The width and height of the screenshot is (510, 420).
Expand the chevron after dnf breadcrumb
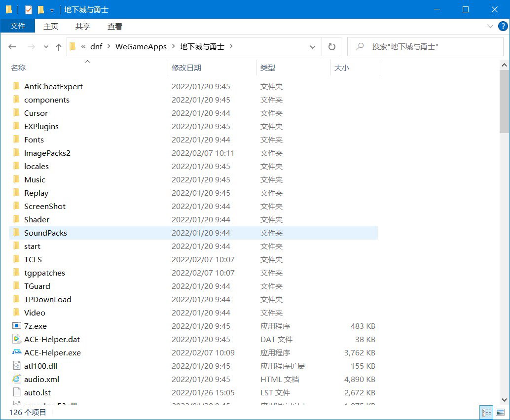[109, 46]
